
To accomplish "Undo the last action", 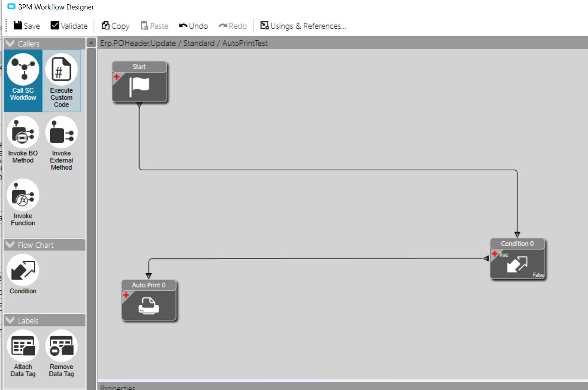I will pyautogui.click(x=193, y=26).
